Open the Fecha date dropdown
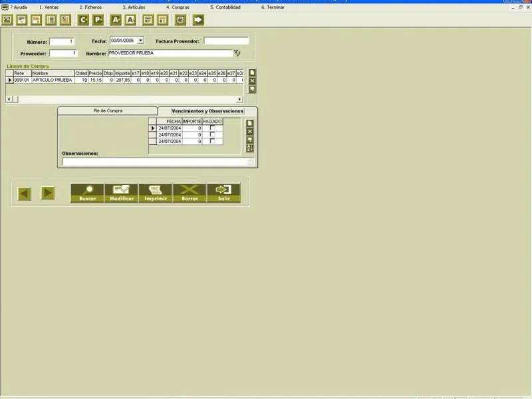532x399 pixels. [x=140, y=41]
